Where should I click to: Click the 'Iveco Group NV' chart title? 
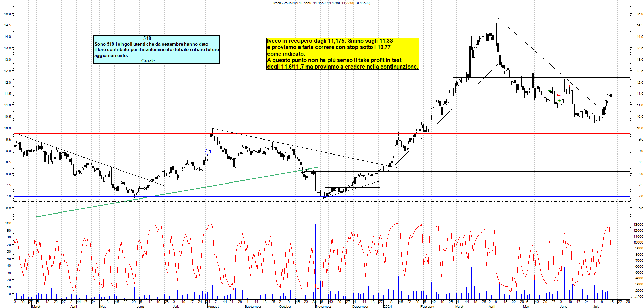tap(285, 3)
